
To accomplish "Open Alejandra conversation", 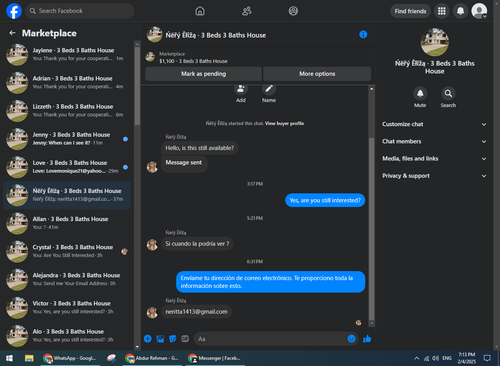I will pos(67,279).
